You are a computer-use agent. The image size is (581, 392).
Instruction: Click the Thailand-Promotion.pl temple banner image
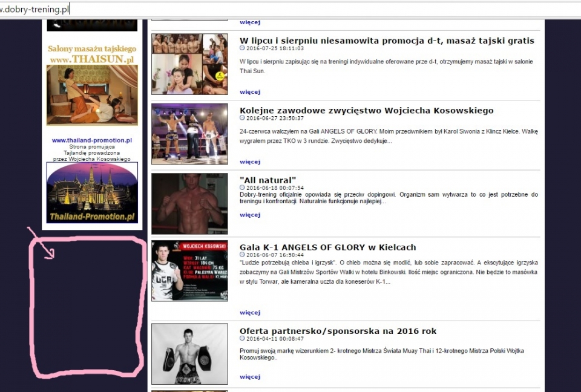(92, 192)
